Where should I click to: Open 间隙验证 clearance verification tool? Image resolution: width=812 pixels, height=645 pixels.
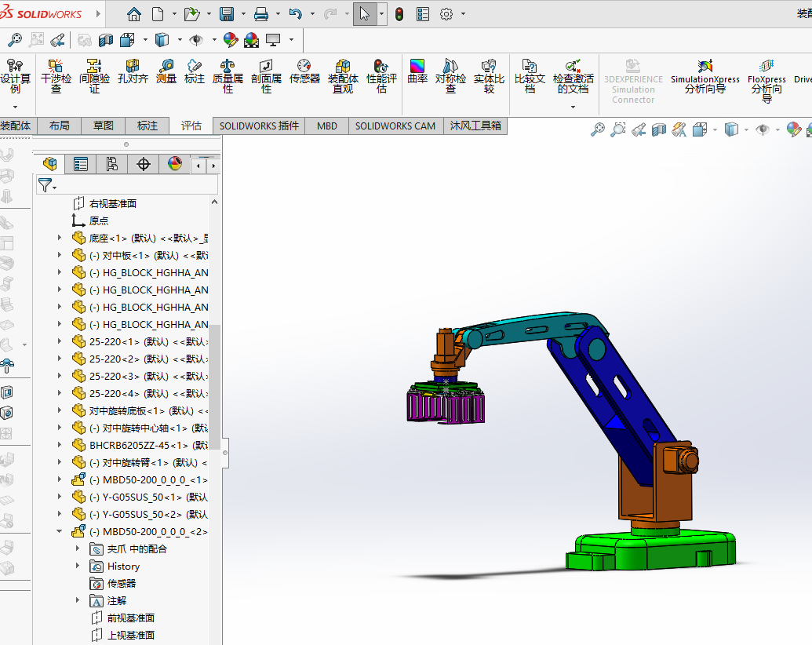tap(94, 77)
